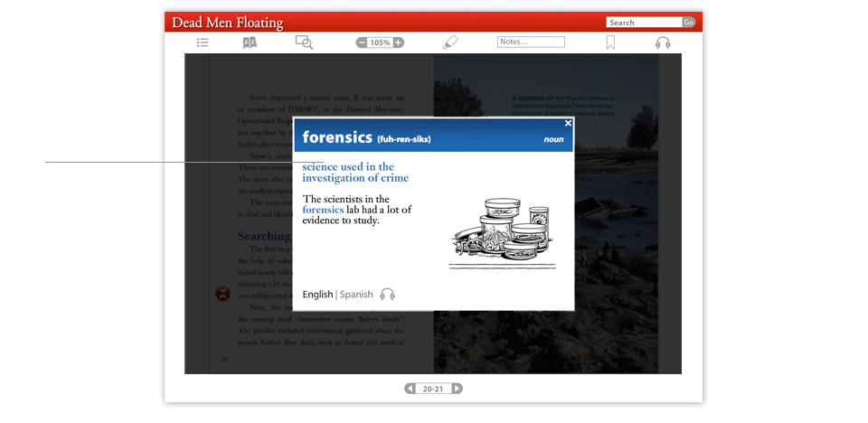This screenshot has height=423, width=868.
Task: Click the 105% zoom level display
Action: point(380,42)
